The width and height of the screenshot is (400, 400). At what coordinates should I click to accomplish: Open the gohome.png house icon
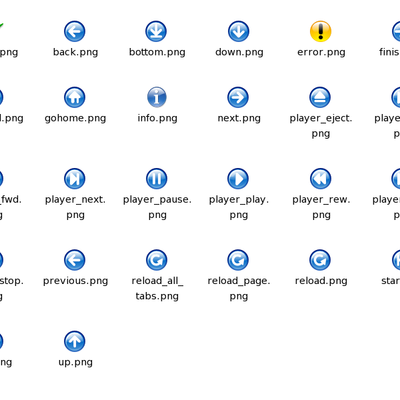pos(75,97)
